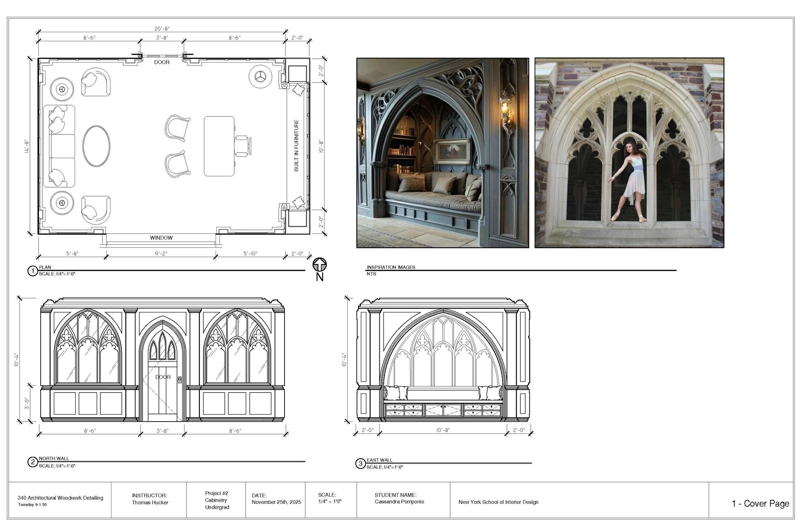Viewport: 812px width, 525px height.
Task: Click the date 'November 25th, 2025'
Action: (277, 502)
